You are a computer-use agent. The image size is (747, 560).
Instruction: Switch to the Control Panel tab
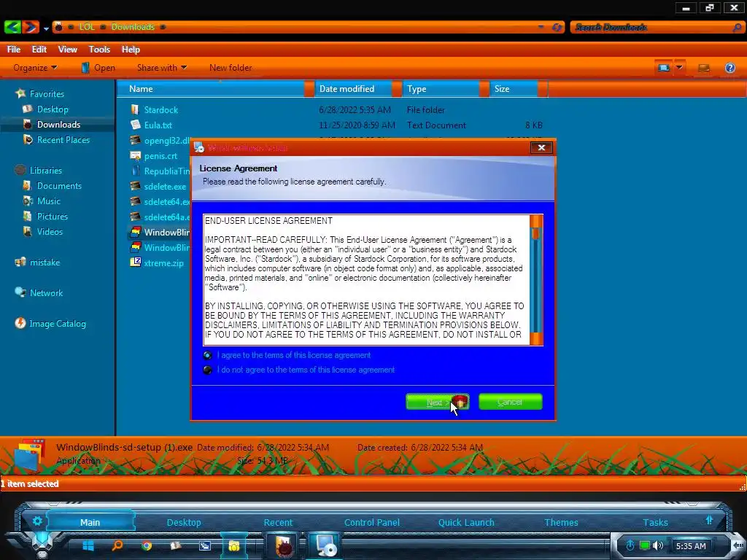pos(371,522)
